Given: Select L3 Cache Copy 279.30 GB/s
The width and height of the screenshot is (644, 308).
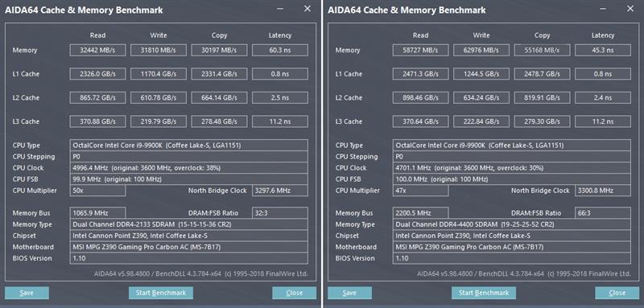Looking at the screenshot, I should pyautogui.click(x=542, y=121).
